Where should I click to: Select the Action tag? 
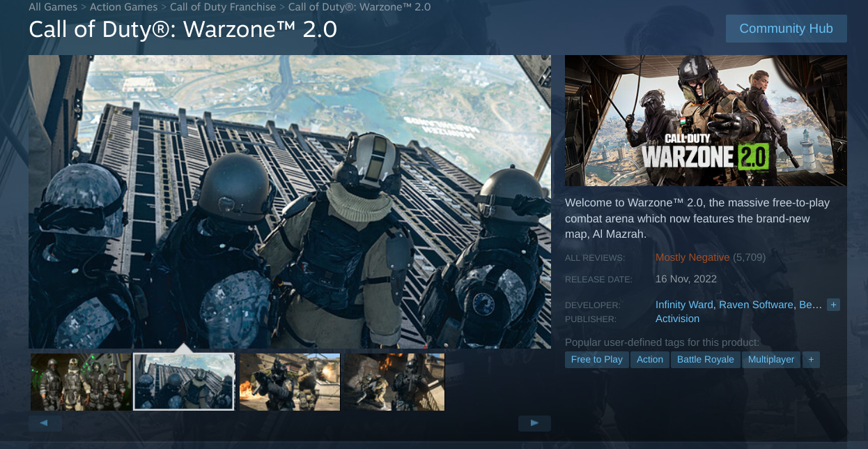click(x=650, y=360)
